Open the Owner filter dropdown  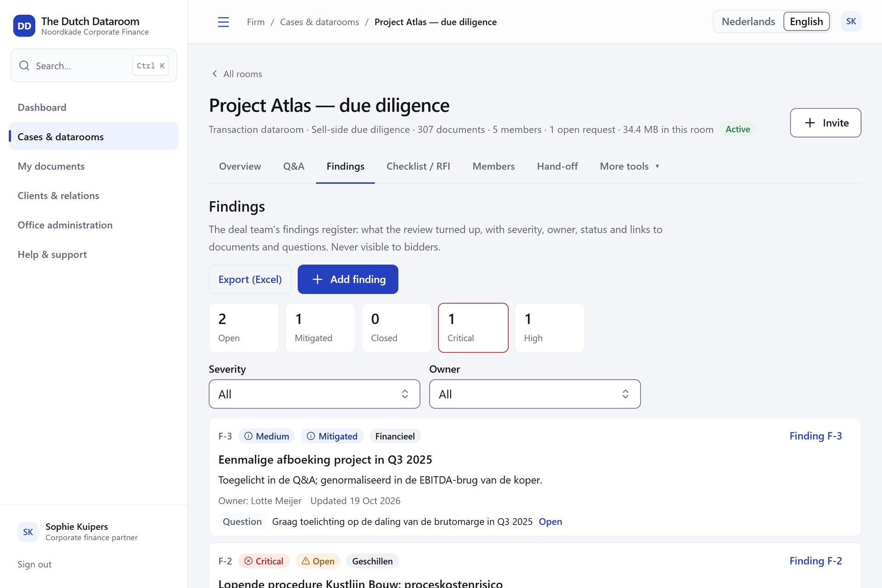[535, 394]
